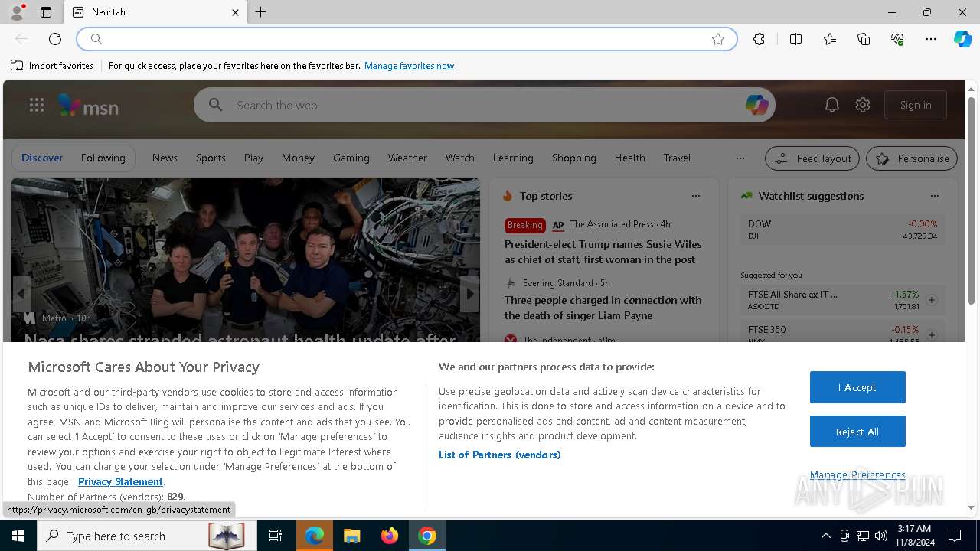The height and width of the screenshot is (551, 980).
Task: Read the Trump names Susie Wiles story
Action: coord(603,252)
